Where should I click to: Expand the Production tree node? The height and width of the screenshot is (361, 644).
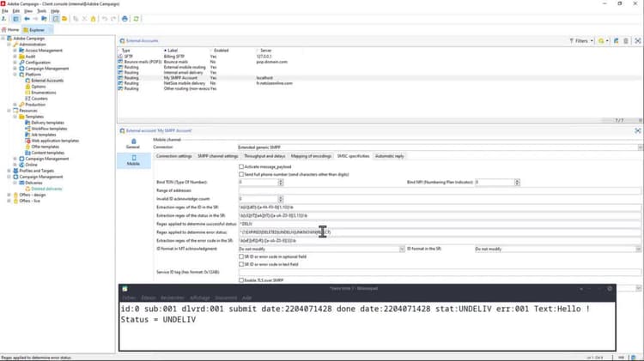pyautogui.click(x=15, y=105)
